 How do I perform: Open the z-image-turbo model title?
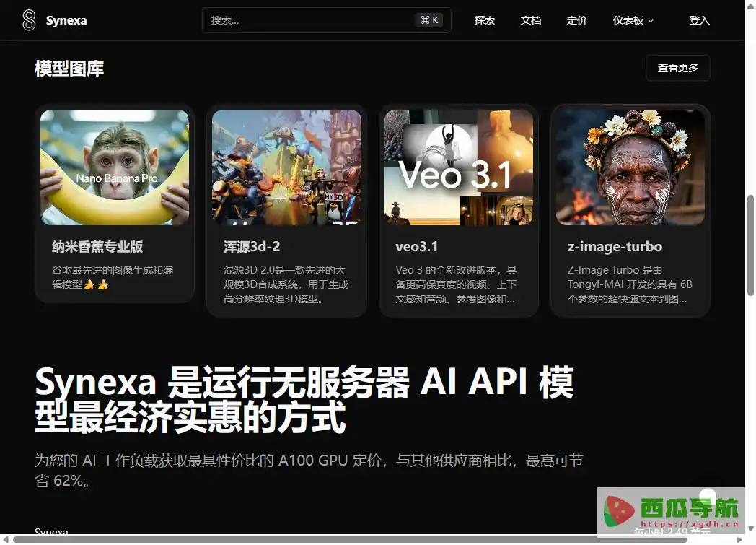click(615, 246)
